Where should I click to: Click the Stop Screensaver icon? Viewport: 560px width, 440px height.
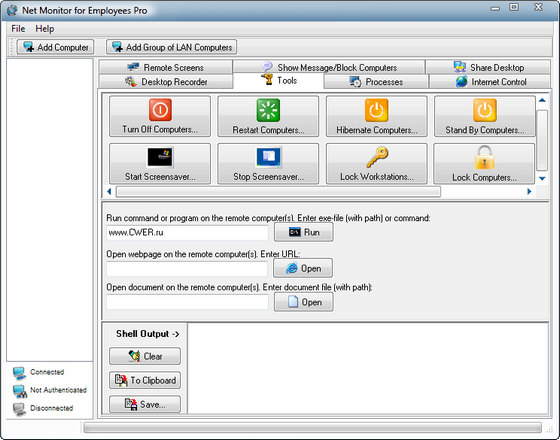point(269,157)
